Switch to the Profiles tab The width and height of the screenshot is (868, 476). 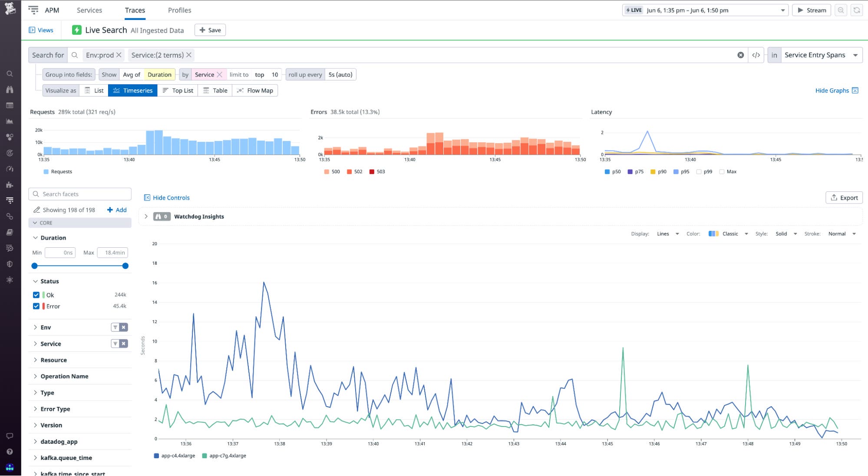179,10
